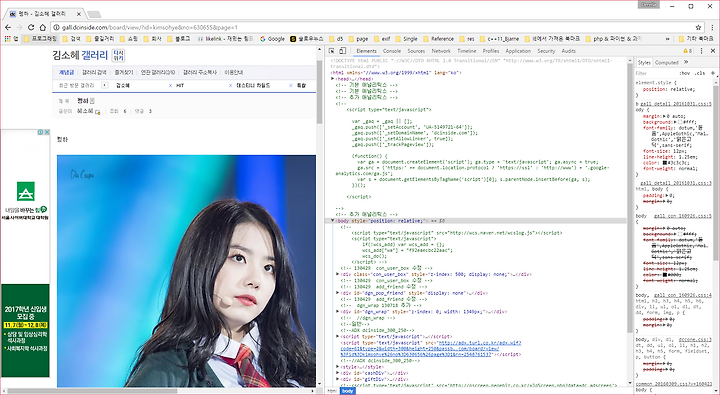This screenshot has height=395, width=720.
Task: Open the Computed styles tab
Action: coord(666,62)
